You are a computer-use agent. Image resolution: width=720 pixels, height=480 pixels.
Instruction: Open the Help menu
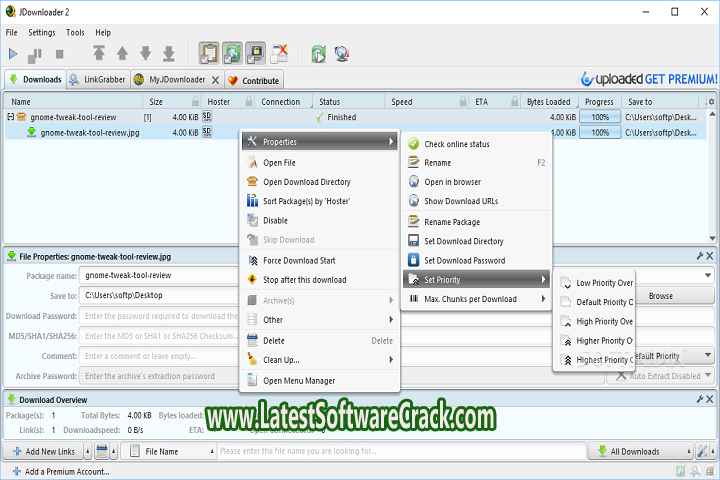[x=103, y=33]
